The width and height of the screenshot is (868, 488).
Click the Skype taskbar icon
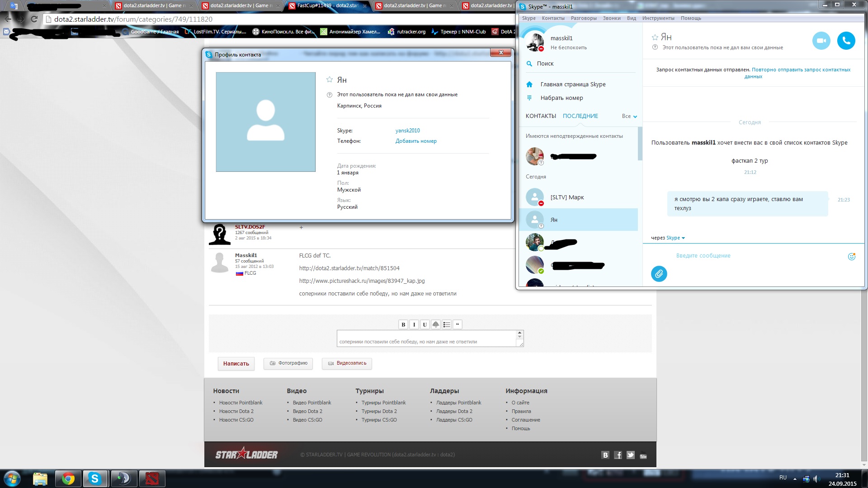(x=95, y=479)
